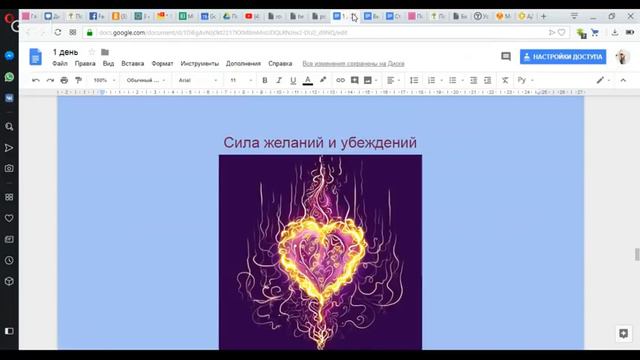Open the Инструменты menu
This screenshot has height=360, width=640.
coord(200,64)
